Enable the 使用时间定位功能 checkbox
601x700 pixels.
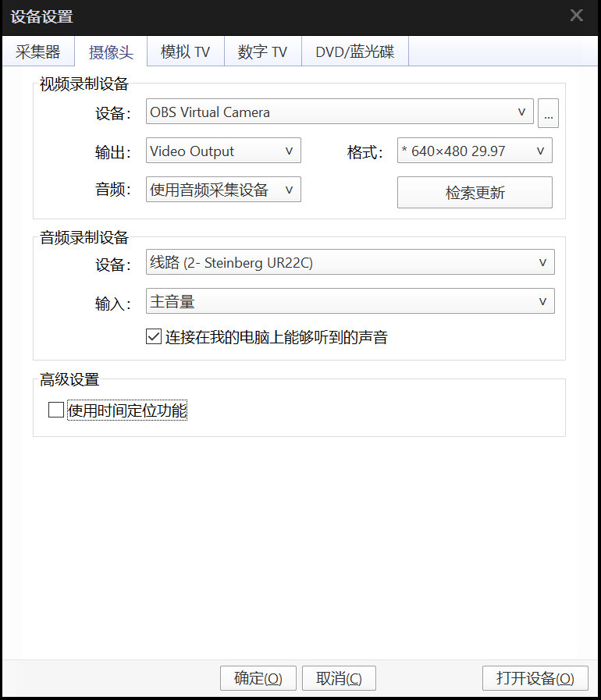click(x=56, y=410)
